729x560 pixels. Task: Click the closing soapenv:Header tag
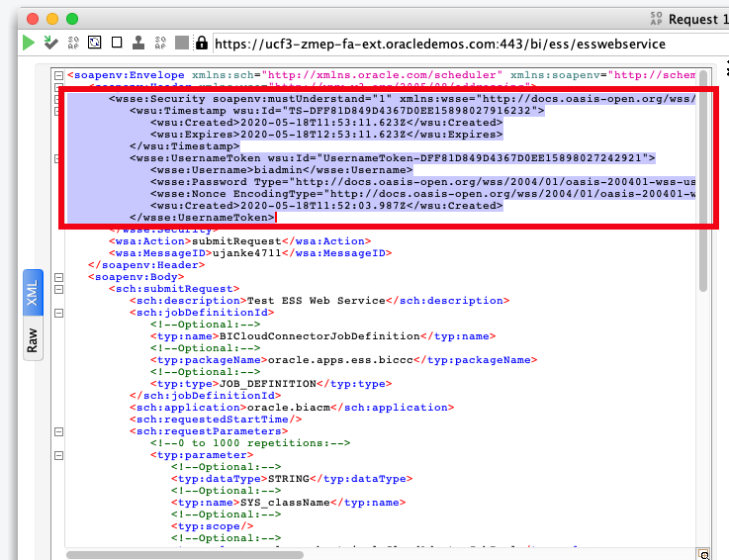[146, 265]
